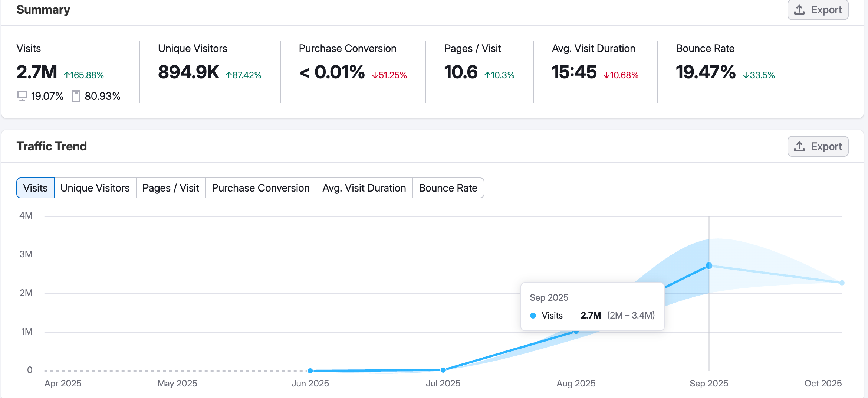Click the blue Visits legend dot in tooltip
The width and height of the screenshot is (868, 398).
click(533, 316)
